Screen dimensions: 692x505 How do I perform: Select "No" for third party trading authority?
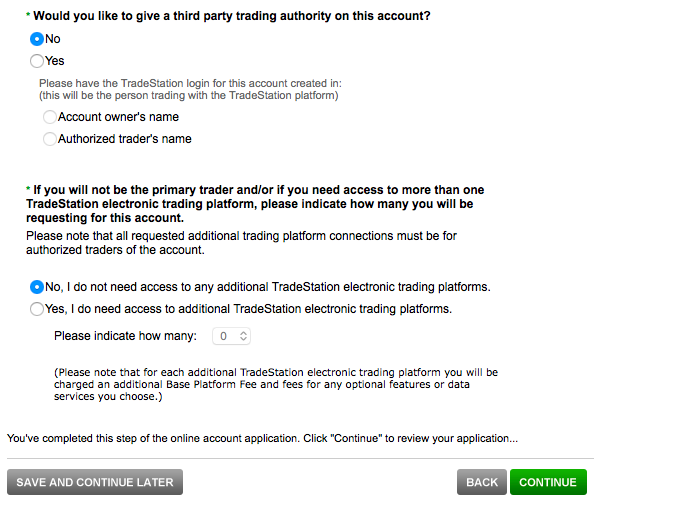tap(38, 39)
